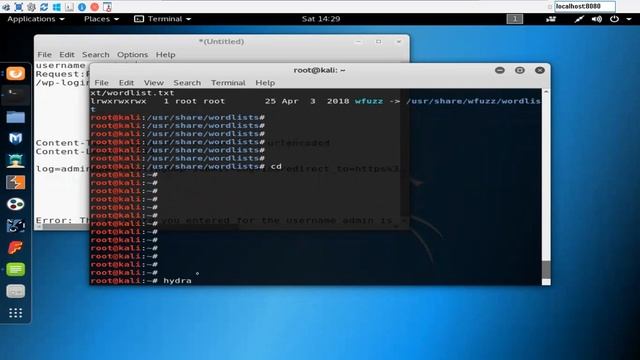Click the hydra command text at the prompt
This screenshot has height=360, width=640.
[x=177, y=281]
